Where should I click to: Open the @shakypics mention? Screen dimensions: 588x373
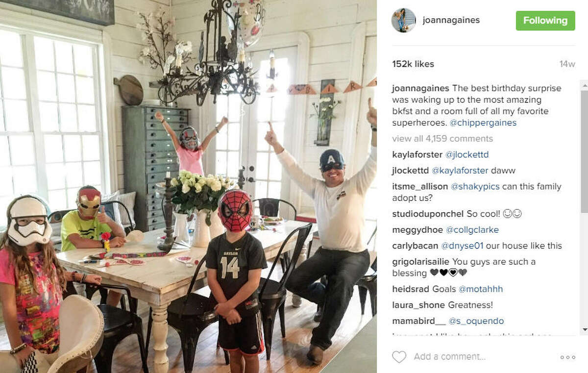(476, 186)
